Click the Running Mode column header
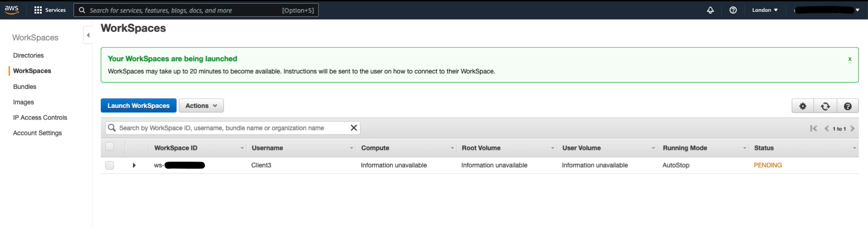868x227 pixels. pos(685,148)
